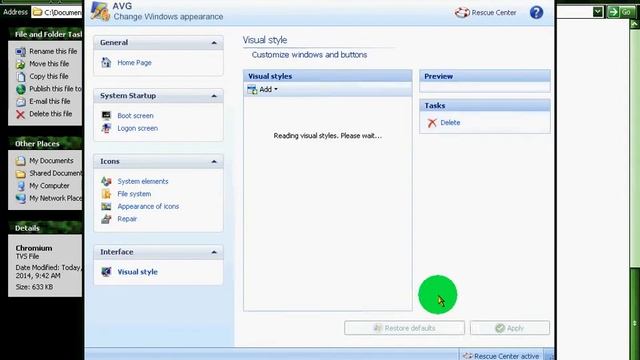Open the Logon screen link
Image resolution: width=640 pixels, height=360 pixels.
point(138,128)
